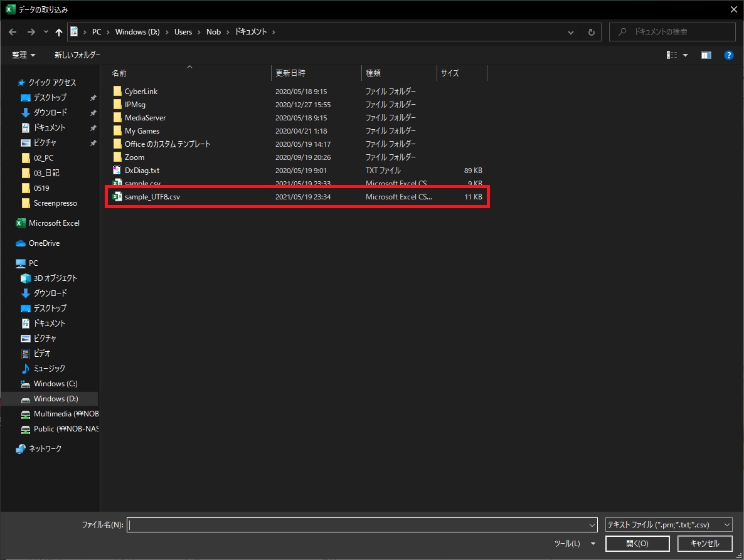Viewport: 744px width, 560px height.
Task: Expand the chevron after ドキュメント breadcrumb
Action: [x=274, y=32]
